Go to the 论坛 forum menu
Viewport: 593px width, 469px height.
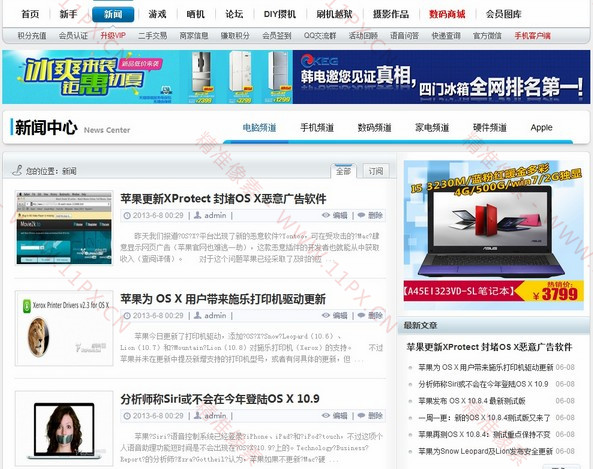tap(234, 14)
